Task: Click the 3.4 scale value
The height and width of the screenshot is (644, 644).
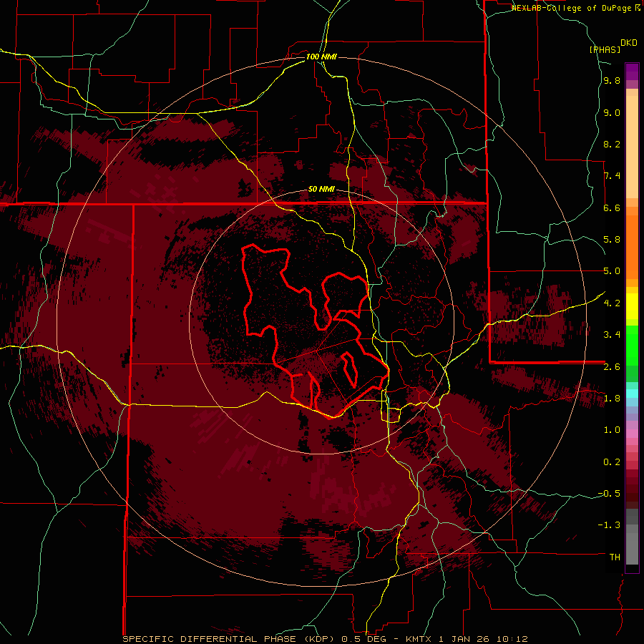Action: click(612, 335)
